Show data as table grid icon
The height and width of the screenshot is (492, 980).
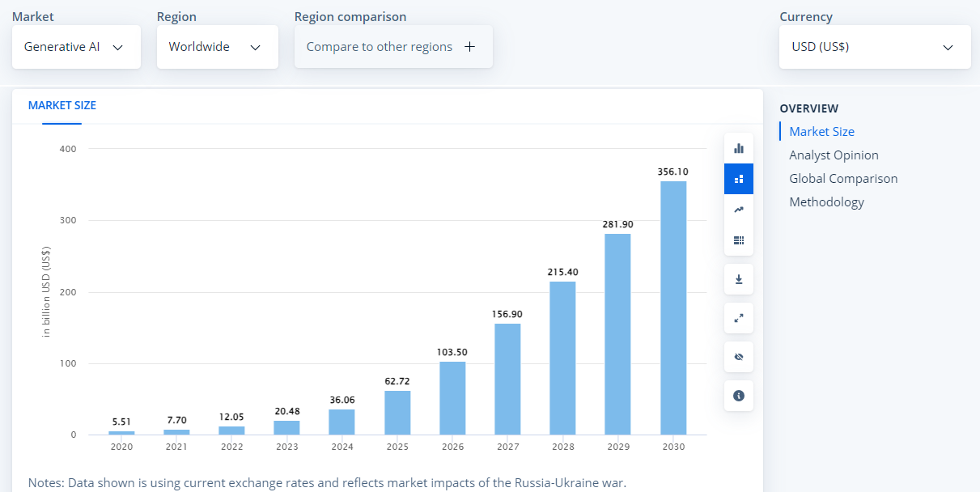pos(738,240)
